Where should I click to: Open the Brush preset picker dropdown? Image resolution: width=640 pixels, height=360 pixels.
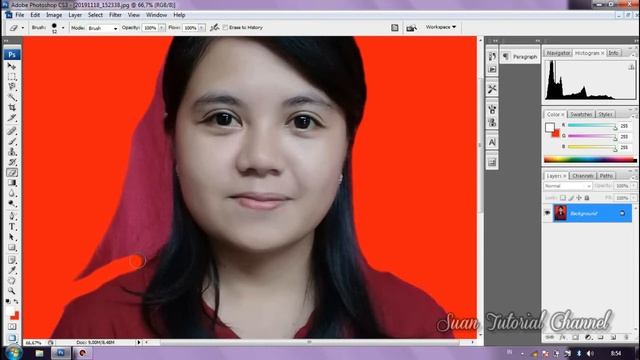point(63,28)
